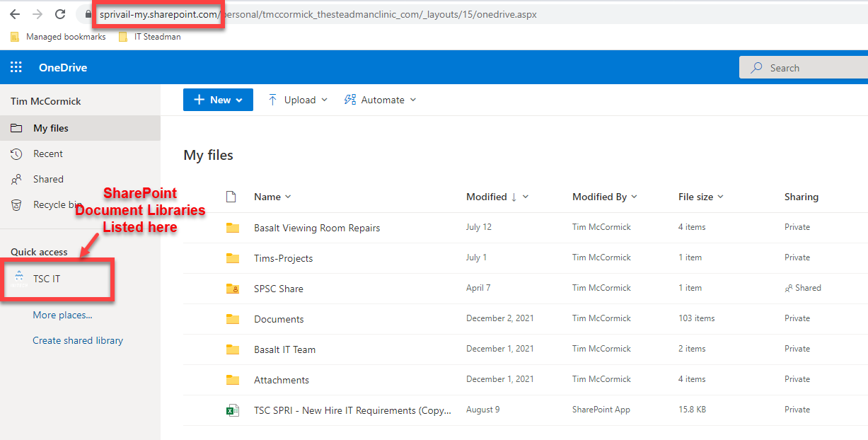Screen dimensions: 868x440
Task: Go to Shared in the left navigation
Action: [48, 179]
